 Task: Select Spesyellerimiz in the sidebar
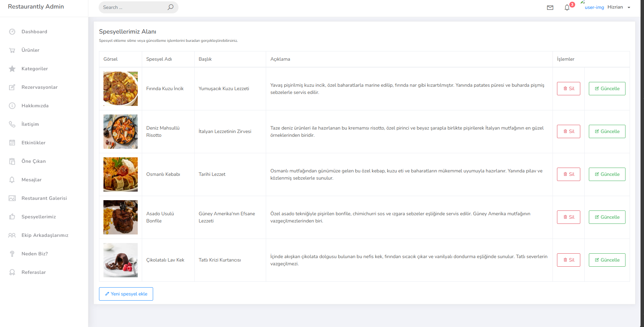38,217
